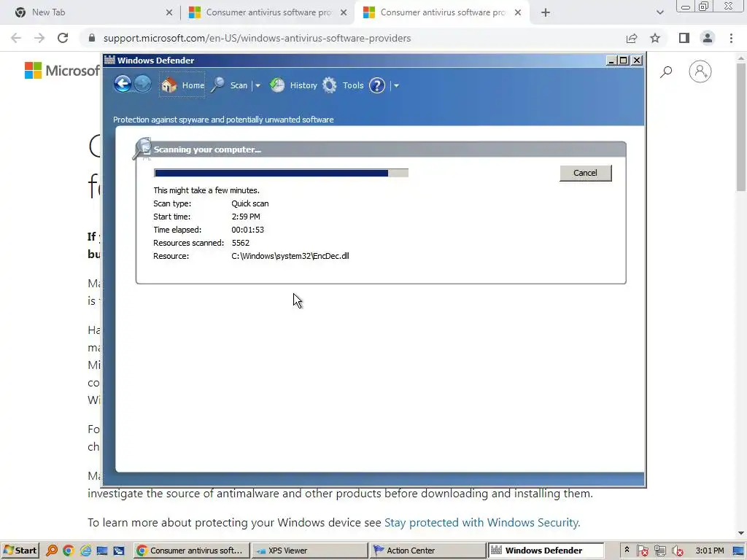Go back in Windows Defender
This screenshot has height=560, width=747.
tap(123, 85)
